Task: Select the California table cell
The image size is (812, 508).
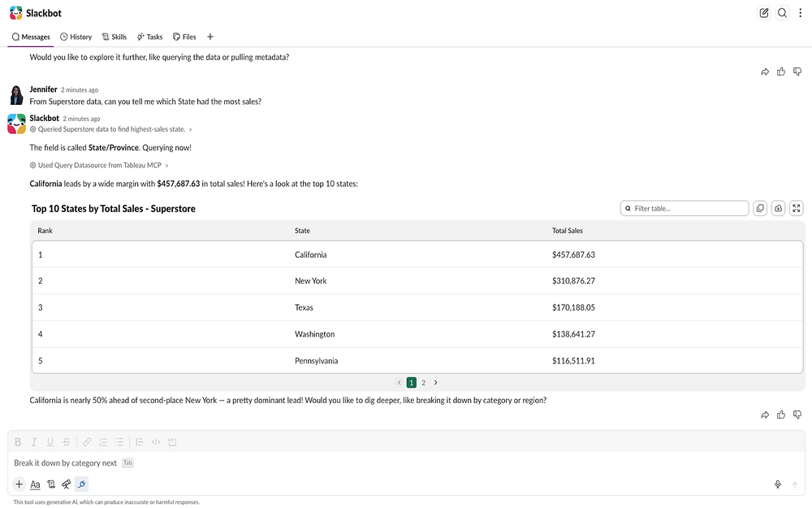Action: (x=311, y=254)
